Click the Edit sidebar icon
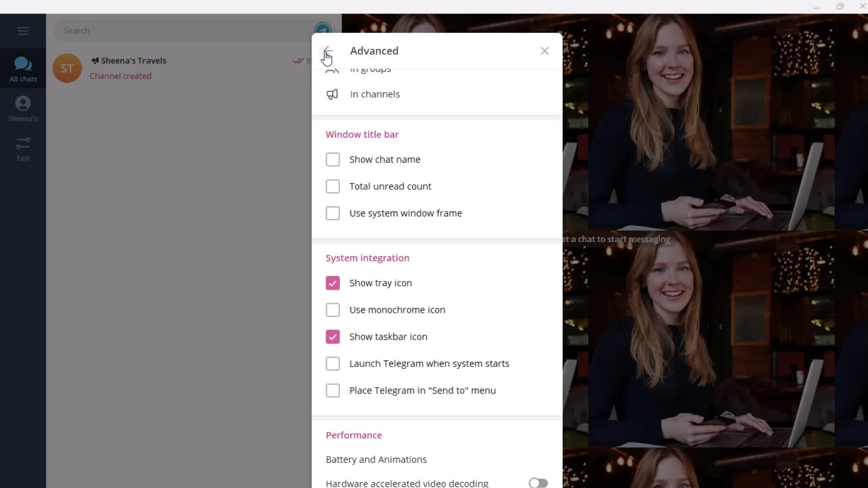 [x=23, y=148]
